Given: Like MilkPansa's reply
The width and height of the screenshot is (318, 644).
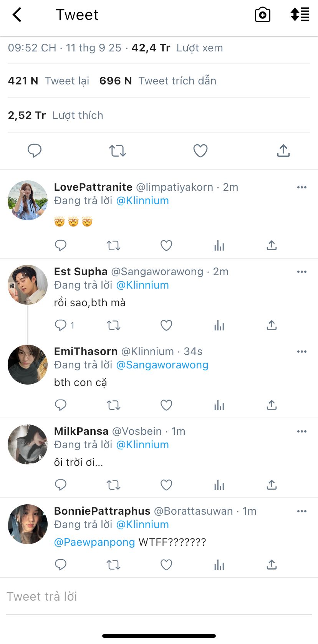Looking at the screenshot, I should 166,485.
